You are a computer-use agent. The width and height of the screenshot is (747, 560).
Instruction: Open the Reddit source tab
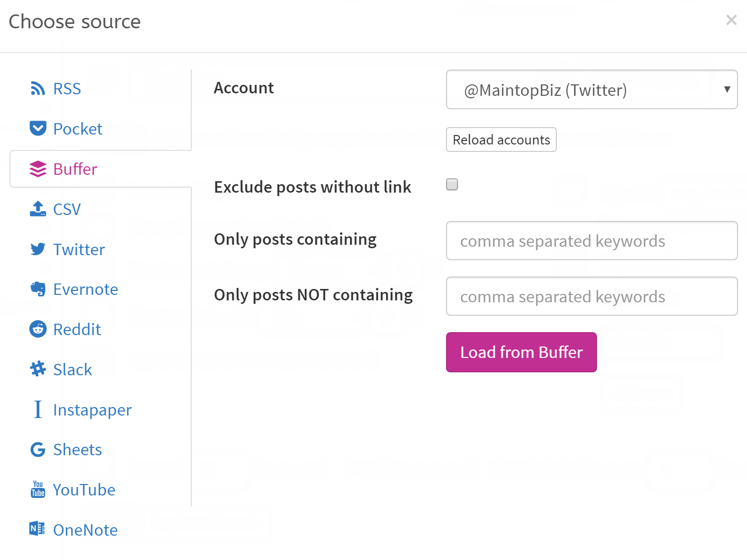[x=100, y=329]
